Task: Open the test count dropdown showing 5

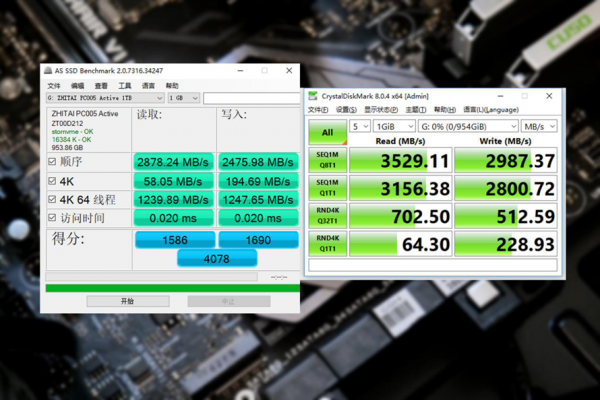Action: [x=360, y=126]
